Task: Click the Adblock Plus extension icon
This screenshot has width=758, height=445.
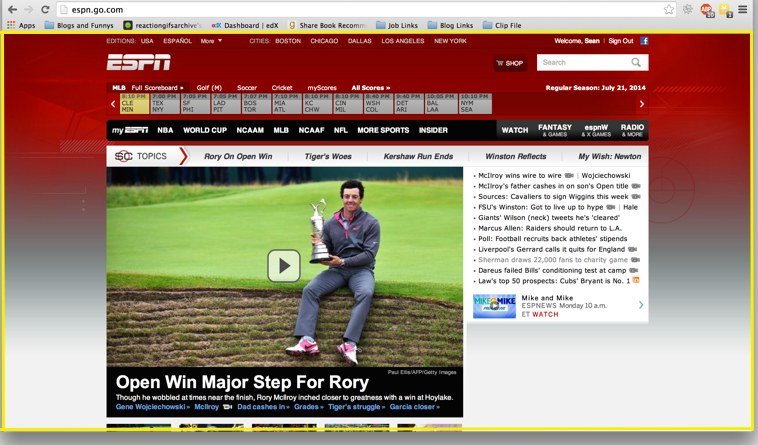Action: point(707,10)
